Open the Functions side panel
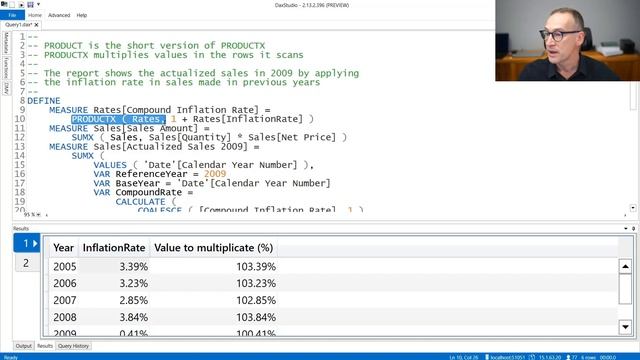Screen dimensions: 640x360 [6, 68]
